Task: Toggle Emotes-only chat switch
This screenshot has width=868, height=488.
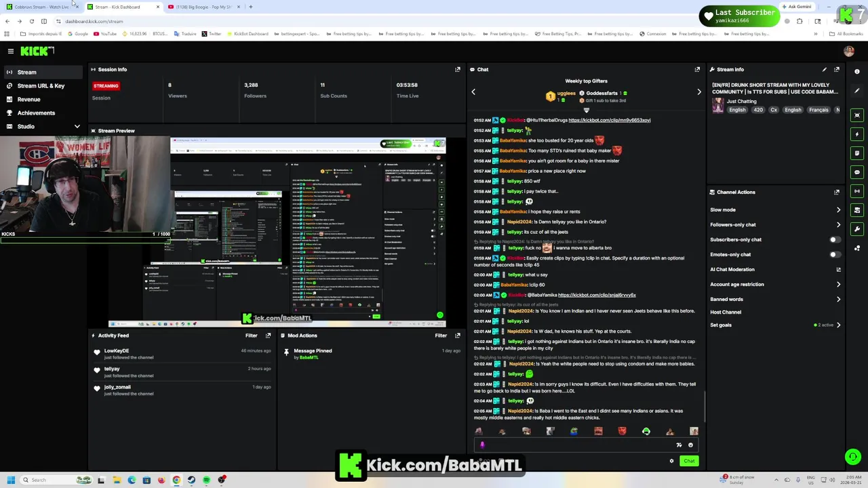Action: [x=835, y=255]
